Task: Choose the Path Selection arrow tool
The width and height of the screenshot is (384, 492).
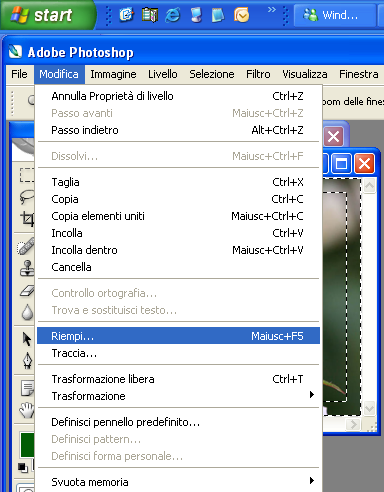Action: (27, 339)
